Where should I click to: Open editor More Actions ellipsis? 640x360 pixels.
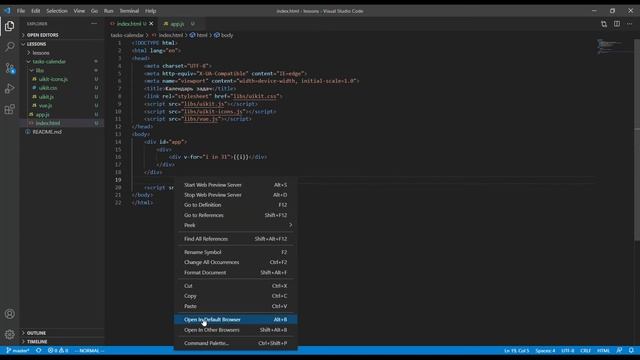pyautogui.click(x=630, y=24)
